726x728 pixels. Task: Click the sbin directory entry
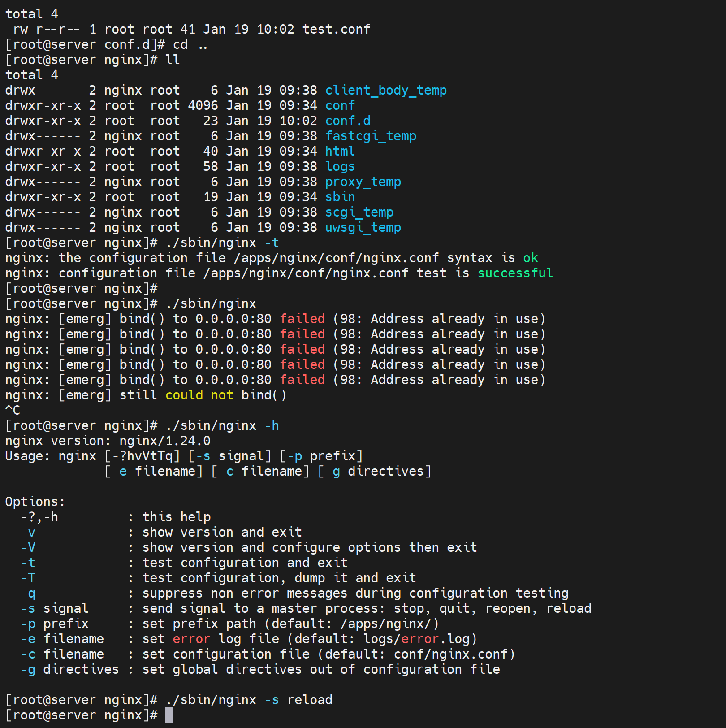click(x=340, y=197)
